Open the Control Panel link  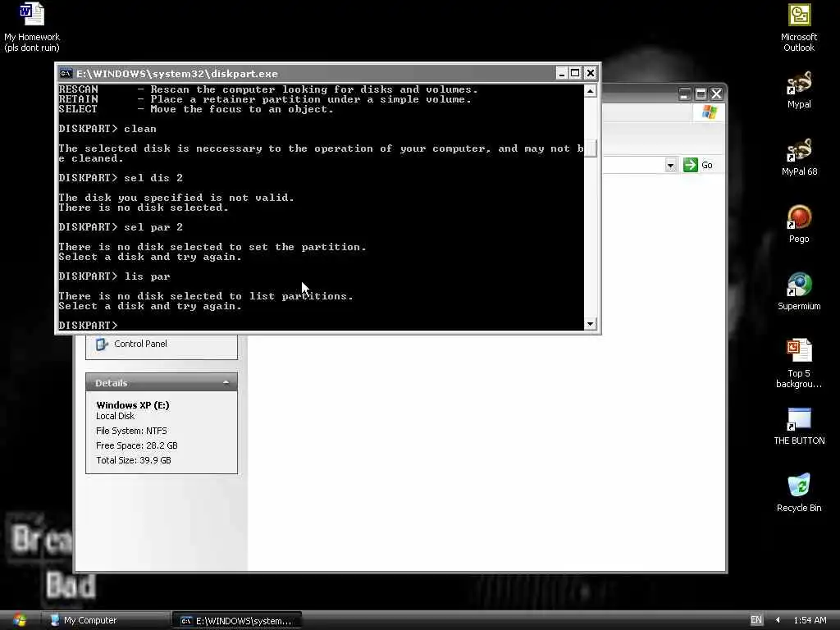(x=140, y=344)
